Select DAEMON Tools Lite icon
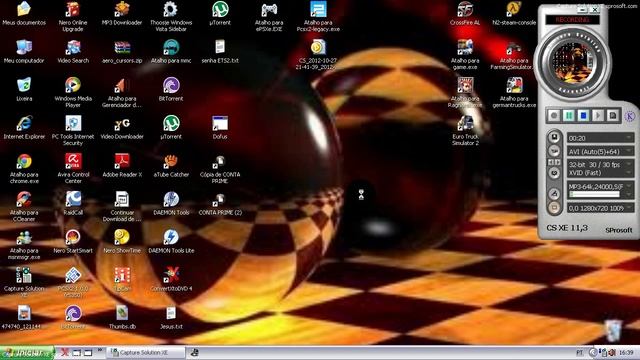 (171, 241)
